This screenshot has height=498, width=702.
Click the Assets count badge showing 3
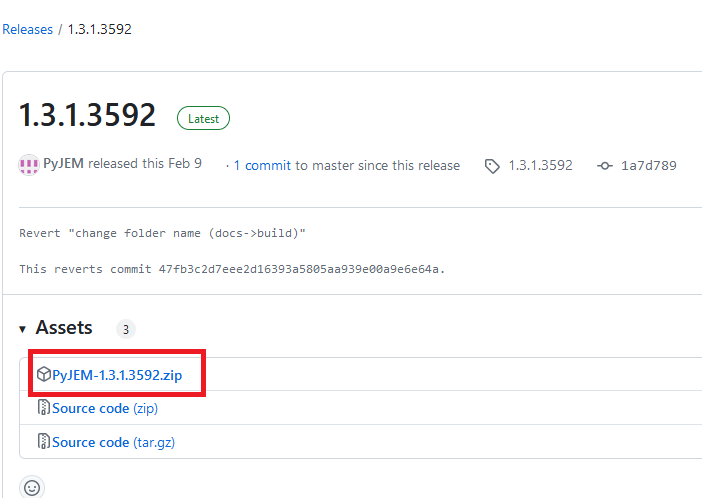(126, 329)
